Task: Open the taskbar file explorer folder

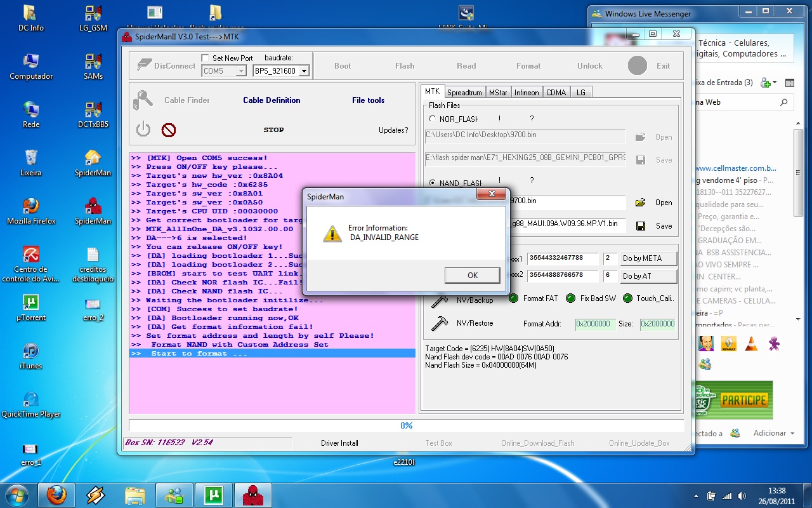Action: click(135, 495)
